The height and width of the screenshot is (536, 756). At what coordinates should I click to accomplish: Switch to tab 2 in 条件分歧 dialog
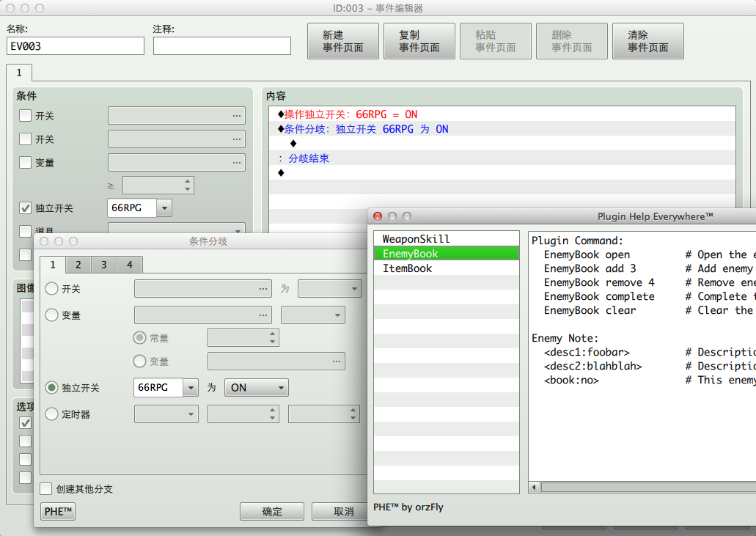[x=78, y=265]
